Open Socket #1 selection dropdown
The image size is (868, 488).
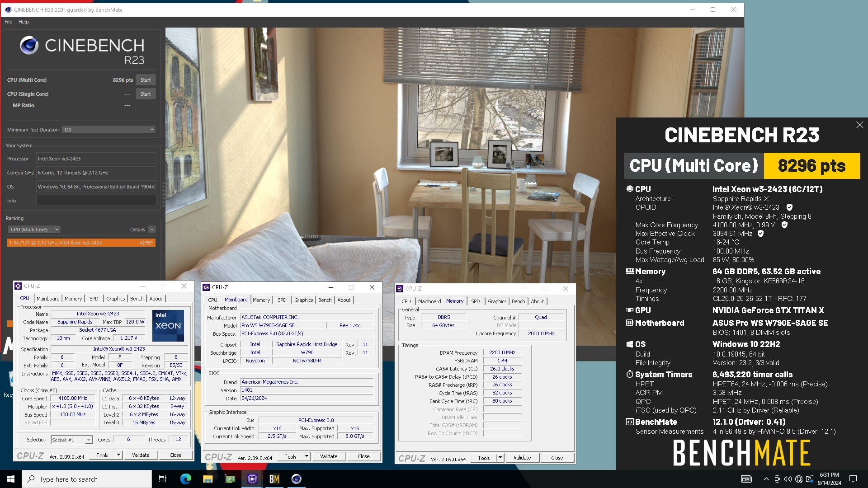[71, 440]
